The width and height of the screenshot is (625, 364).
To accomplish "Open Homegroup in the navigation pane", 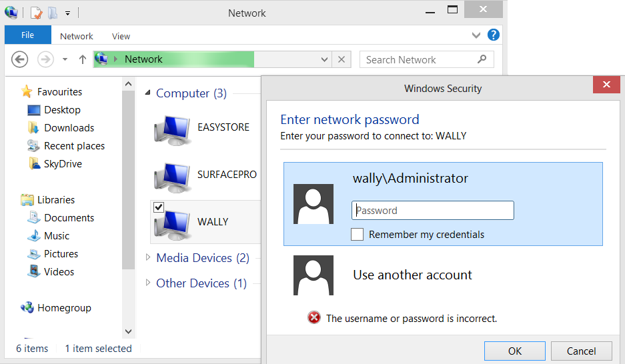I will coord(64,308).
